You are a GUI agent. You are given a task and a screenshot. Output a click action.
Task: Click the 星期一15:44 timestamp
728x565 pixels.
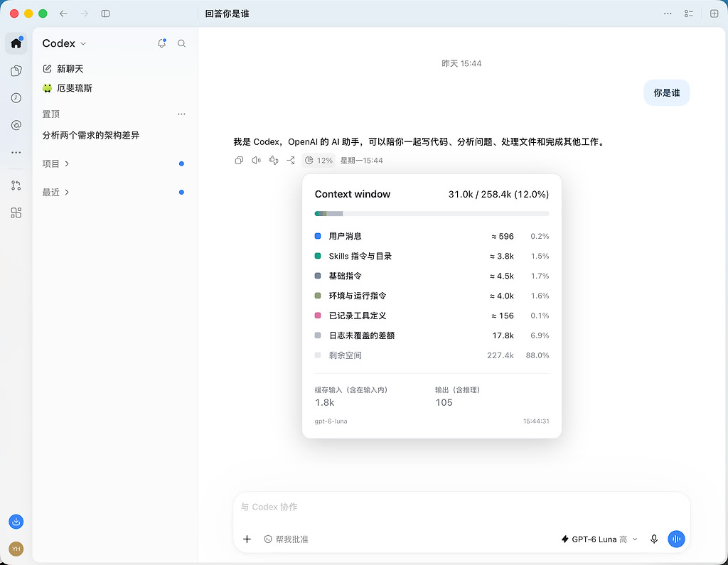tap(362, 160)
